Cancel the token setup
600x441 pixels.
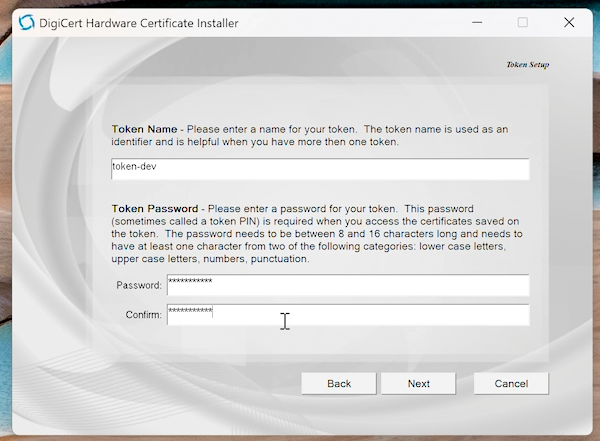(x=511, y=384)
